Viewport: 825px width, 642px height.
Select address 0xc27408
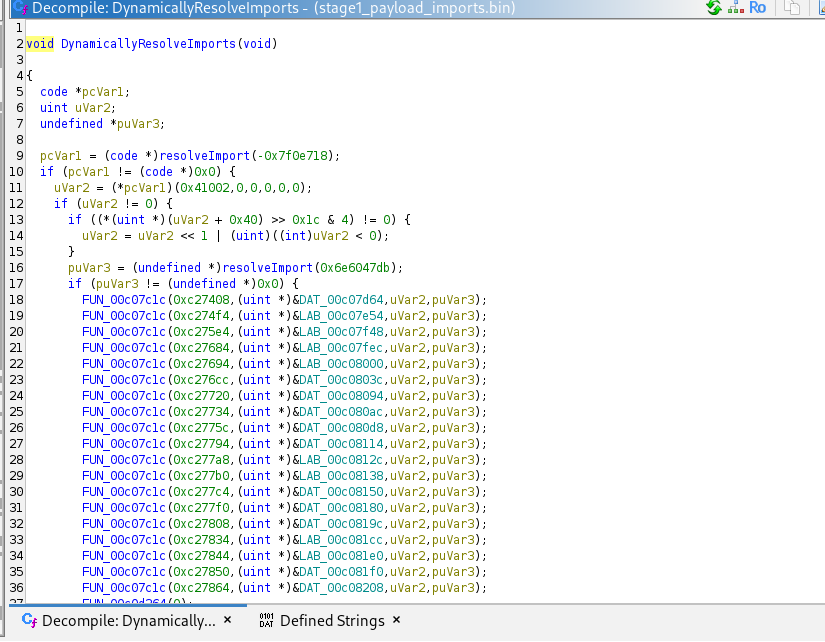[202, 299]
